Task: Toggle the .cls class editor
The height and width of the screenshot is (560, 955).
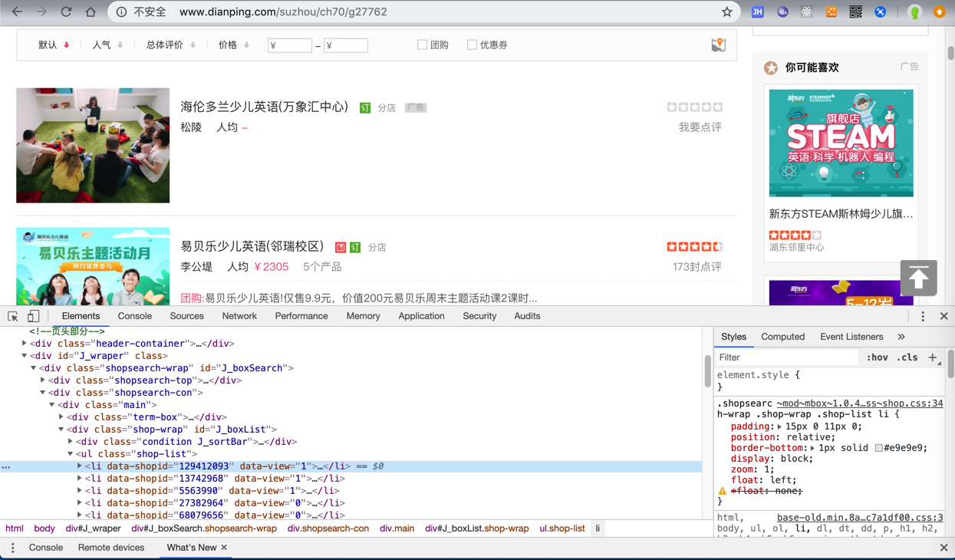Action: [907, 357]
